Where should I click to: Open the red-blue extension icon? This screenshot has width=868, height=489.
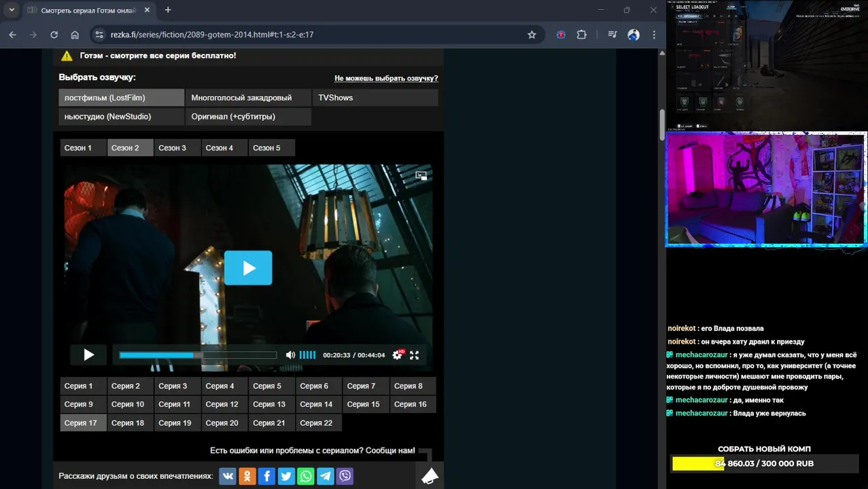point(561,35)
